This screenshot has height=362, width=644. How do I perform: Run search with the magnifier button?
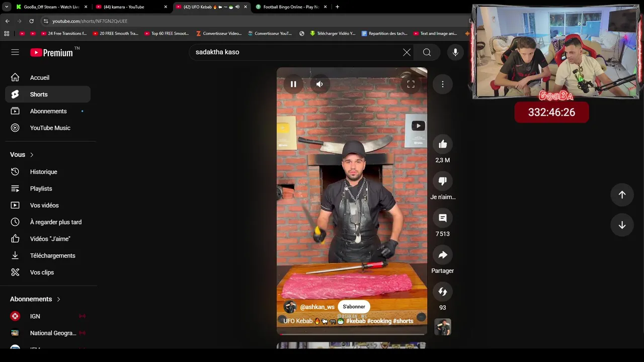[427, 52]
